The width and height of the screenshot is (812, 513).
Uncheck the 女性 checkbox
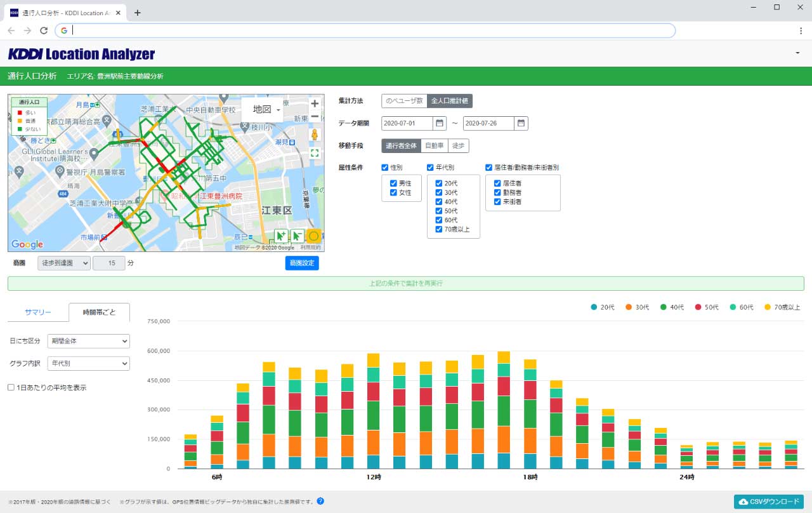[394, 192]
